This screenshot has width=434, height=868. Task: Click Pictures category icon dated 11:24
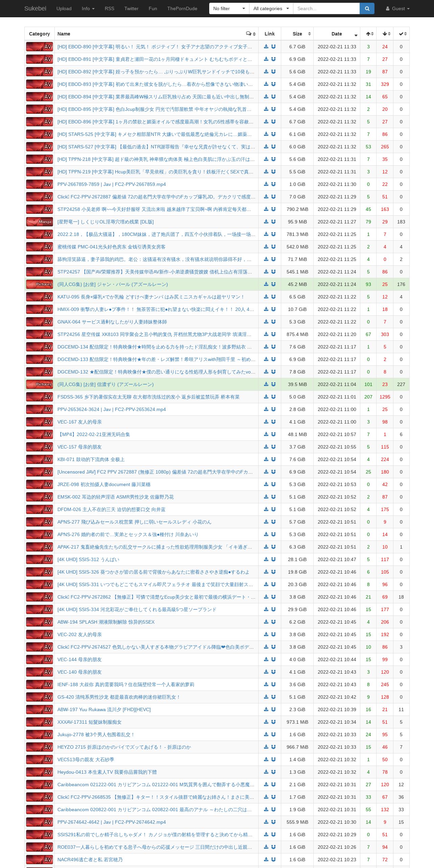click(x=40, y=284)
